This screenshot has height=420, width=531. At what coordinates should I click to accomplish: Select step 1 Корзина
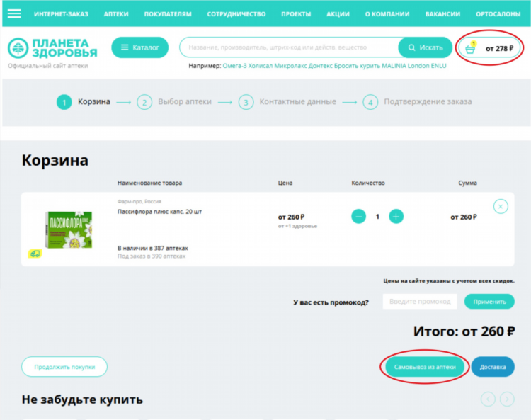84,102
